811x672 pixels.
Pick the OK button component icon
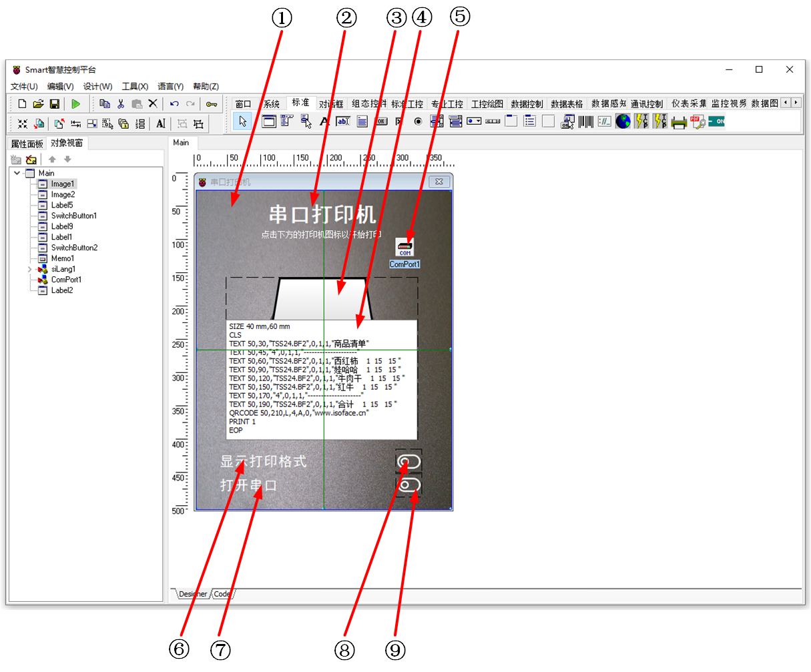(380, 121)
